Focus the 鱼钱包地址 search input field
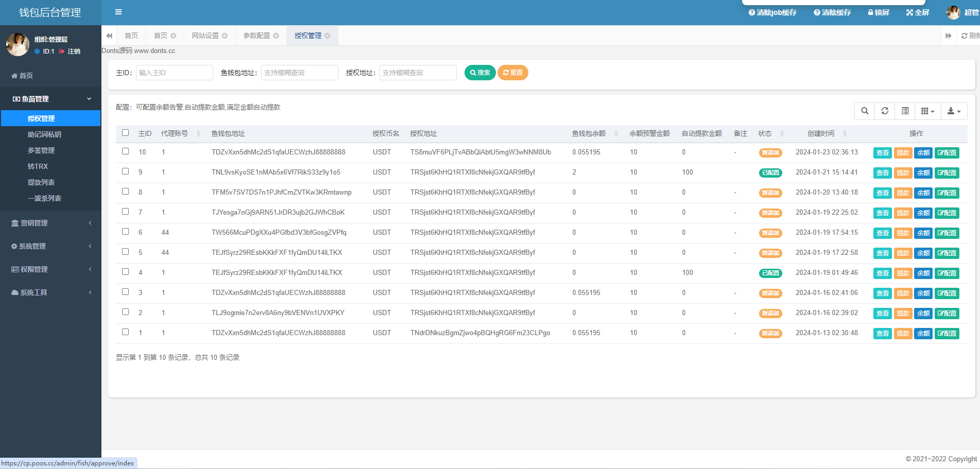The height and width of the screenshot is (469, 980). coord(300,73)
